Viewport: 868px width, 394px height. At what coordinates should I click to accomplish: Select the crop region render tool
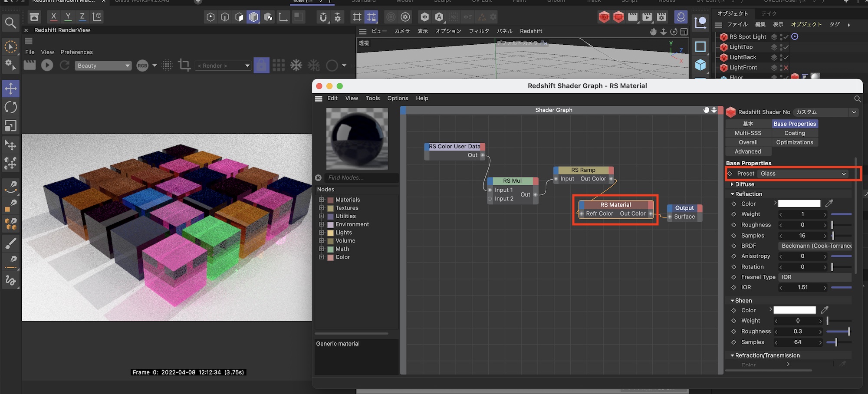(x=184, y=66)
